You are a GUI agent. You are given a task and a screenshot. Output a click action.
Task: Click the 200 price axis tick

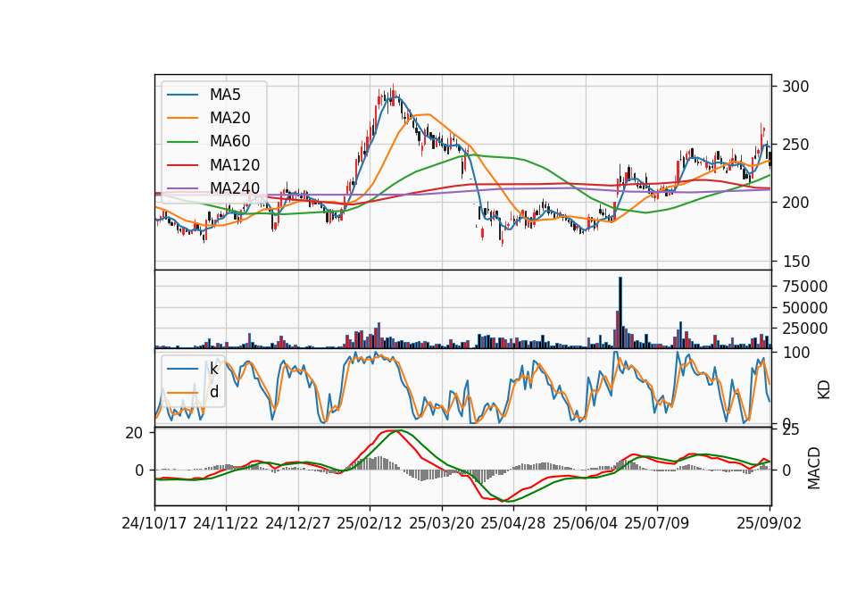[795, 204]
